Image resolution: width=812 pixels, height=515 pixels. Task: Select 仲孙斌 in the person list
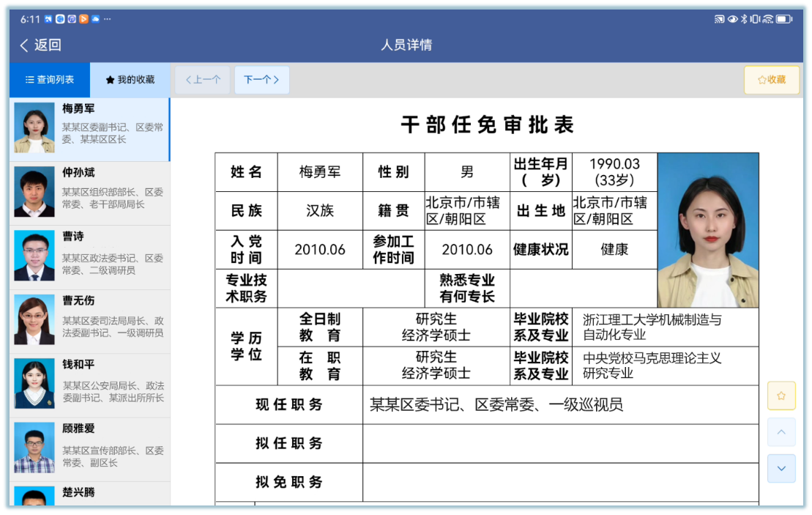[x=89, y=193]
